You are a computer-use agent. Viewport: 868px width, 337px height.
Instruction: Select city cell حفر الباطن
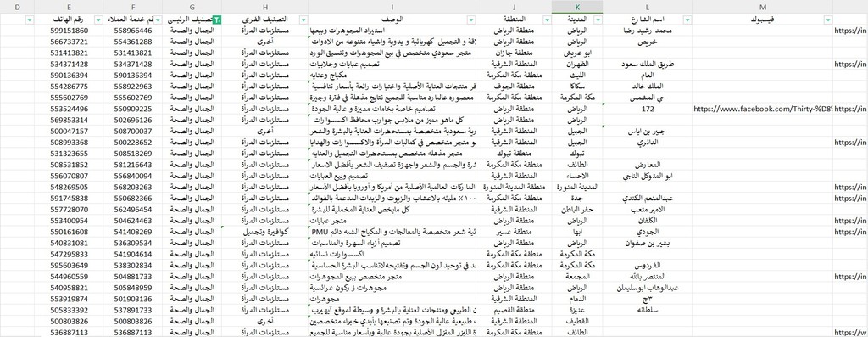577,210
